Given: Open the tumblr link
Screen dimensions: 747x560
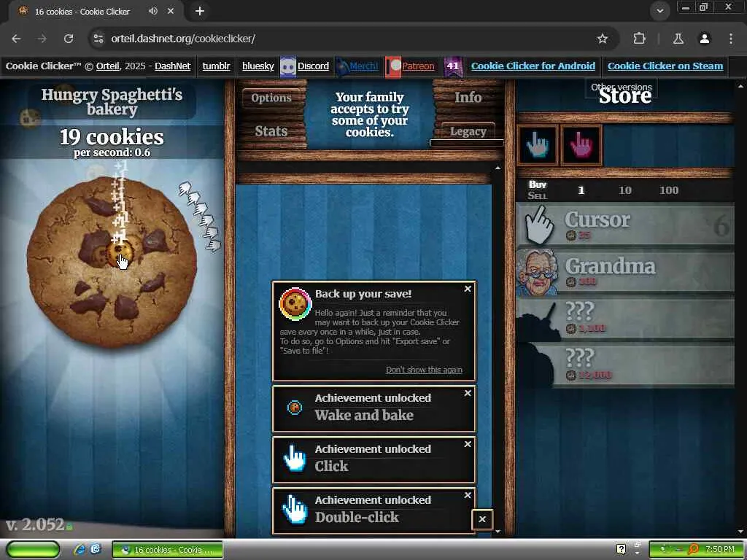Looking at the screenshot, I should click(x=216, y=66).
